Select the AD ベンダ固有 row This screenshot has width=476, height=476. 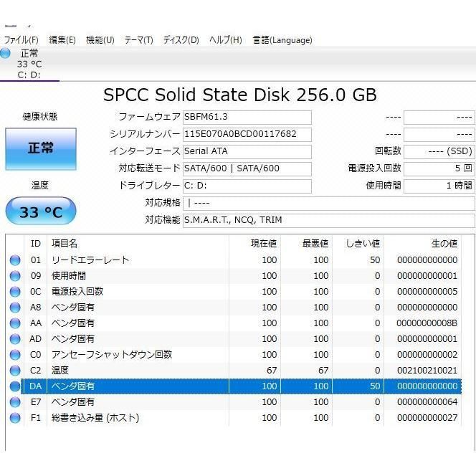(x=234, y=339)
